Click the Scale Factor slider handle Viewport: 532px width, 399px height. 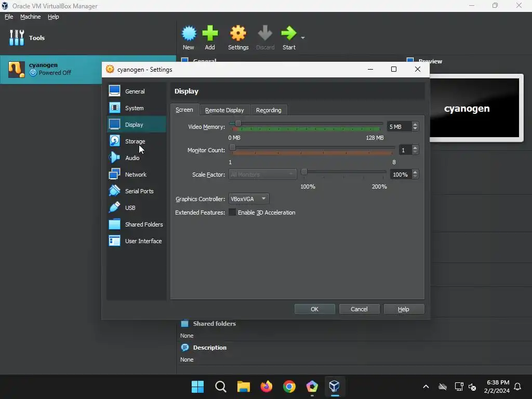coord(304,171)
